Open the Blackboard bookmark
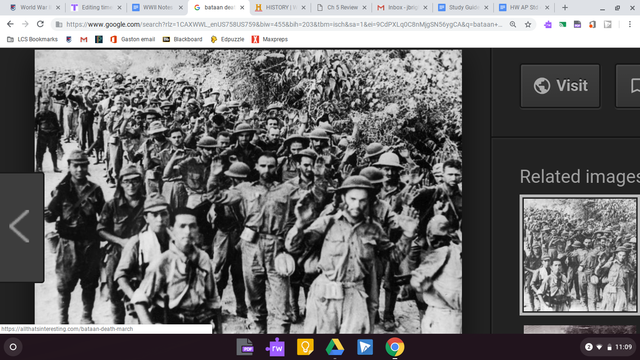The height and width of the screenshot is (360, 640). [x=182, y=39]
